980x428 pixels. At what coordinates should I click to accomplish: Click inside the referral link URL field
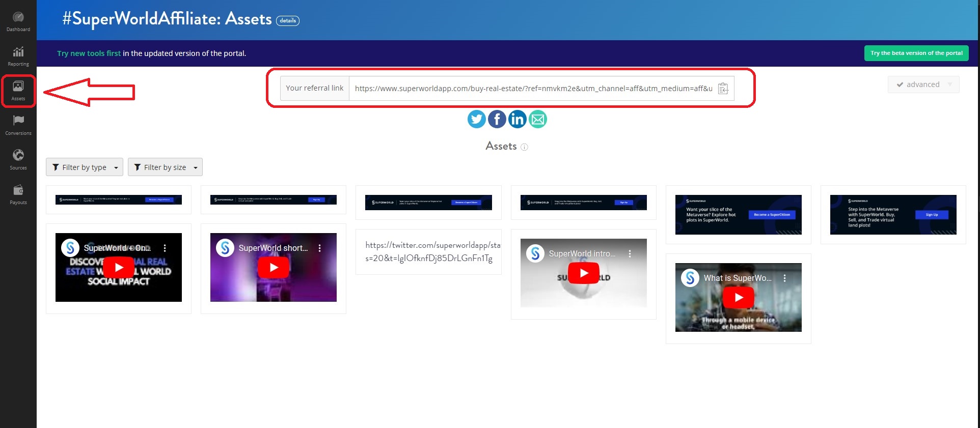coord(533,89)
